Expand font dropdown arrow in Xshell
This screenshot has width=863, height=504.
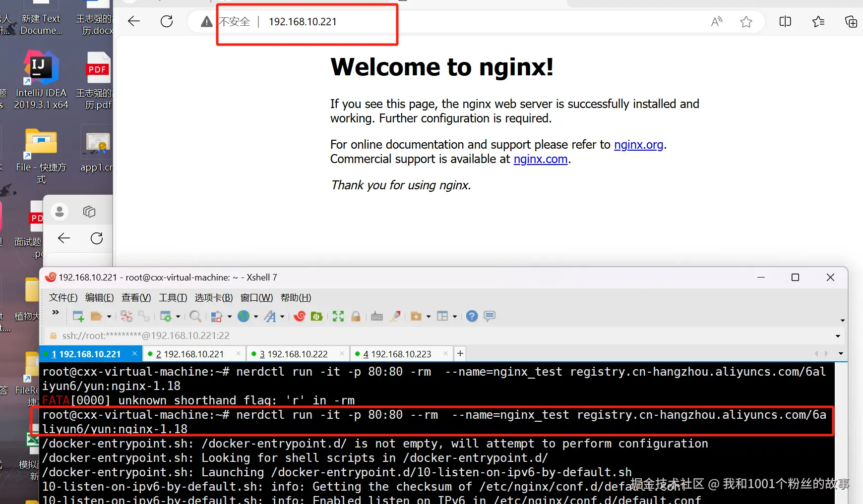click(282, 317)
